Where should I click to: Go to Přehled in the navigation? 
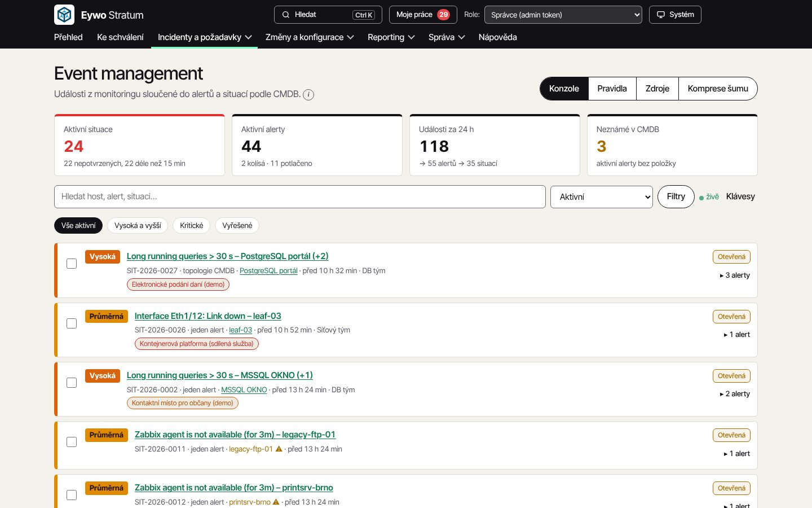68,37
